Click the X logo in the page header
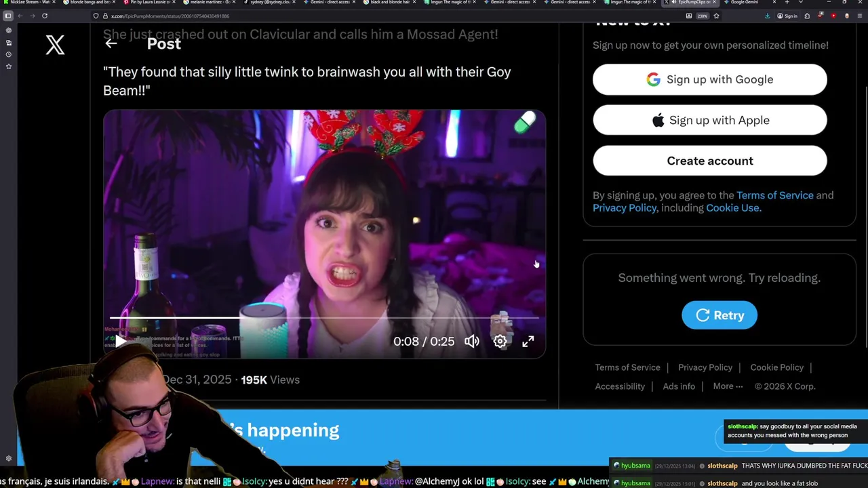Screen dimensions: 868x488 pyautogui.click(x=55, y=45)
